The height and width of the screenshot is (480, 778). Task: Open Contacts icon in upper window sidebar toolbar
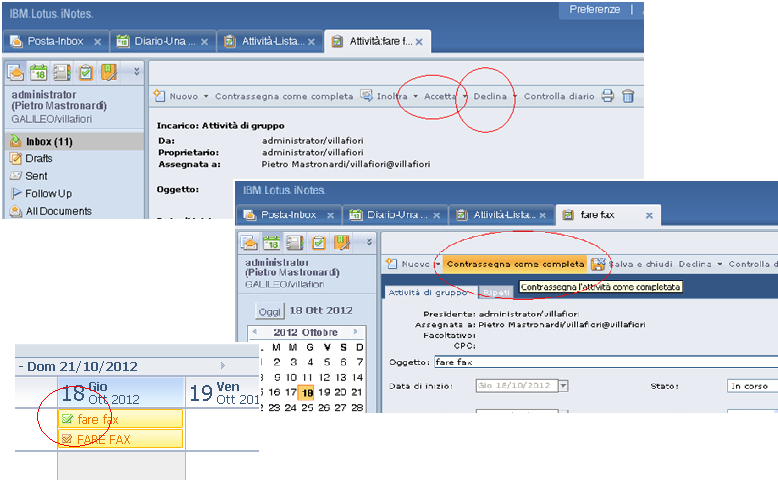pos(62,72)
